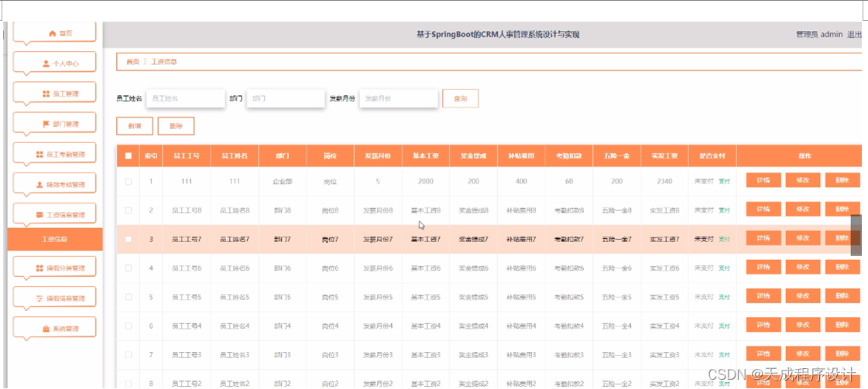The width and height of the screenshot is (868, 389).
Task: Open 详情 for row 员工工号8
Action: click(763, 209)
